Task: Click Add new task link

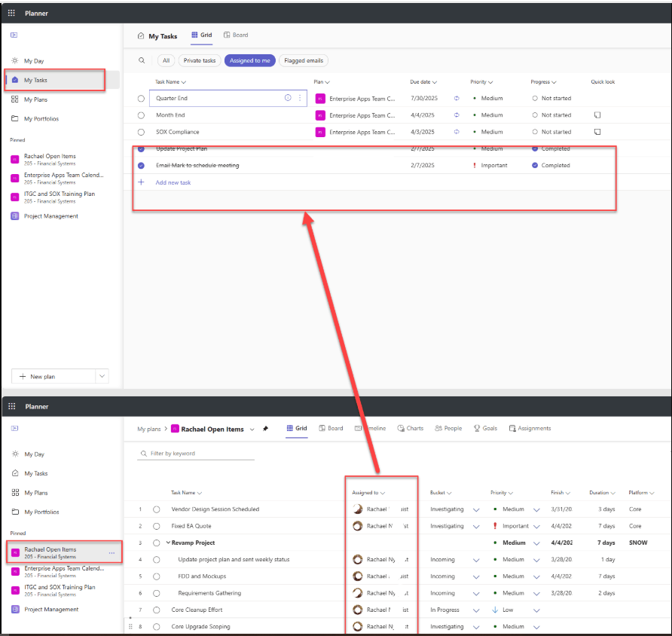Action: 173,182
